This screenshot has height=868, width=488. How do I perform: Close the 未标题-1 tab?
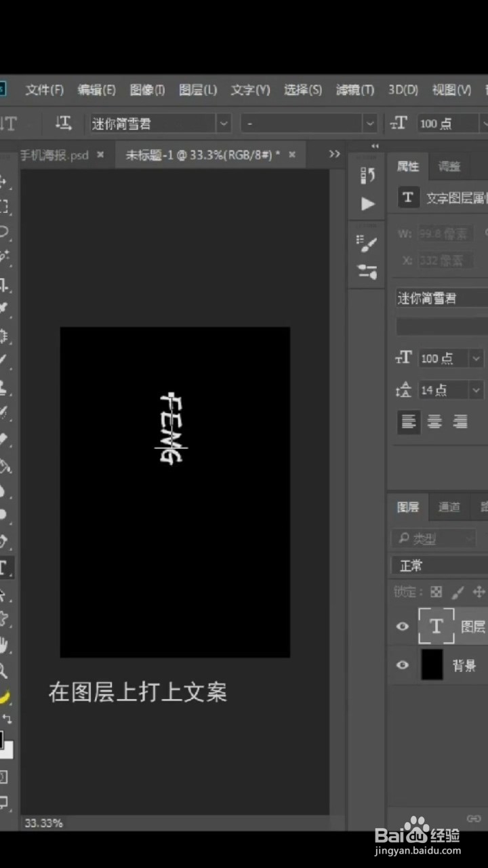(292, 155)
